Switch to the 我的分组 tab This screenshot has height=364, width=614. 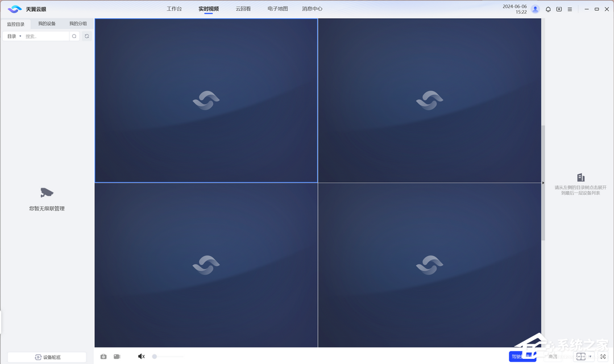pyautogui.click(x=78, y=23)
